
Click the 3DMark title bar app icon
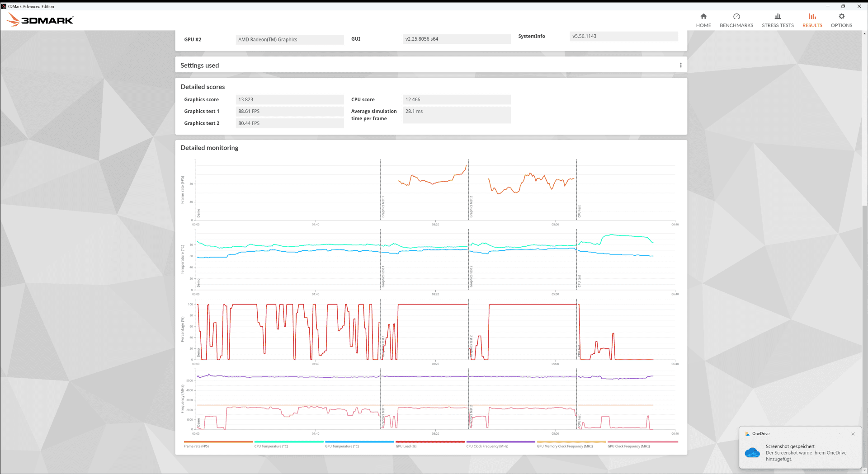4,6
